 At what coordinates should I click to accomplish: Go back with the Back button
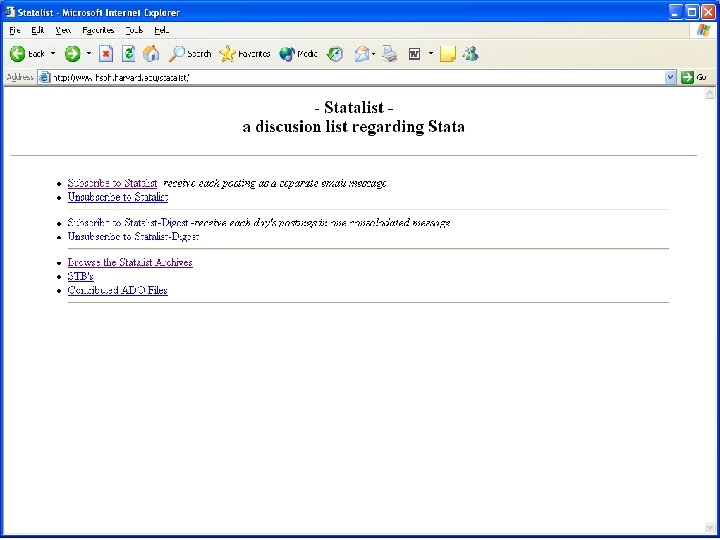pos(27,54)
